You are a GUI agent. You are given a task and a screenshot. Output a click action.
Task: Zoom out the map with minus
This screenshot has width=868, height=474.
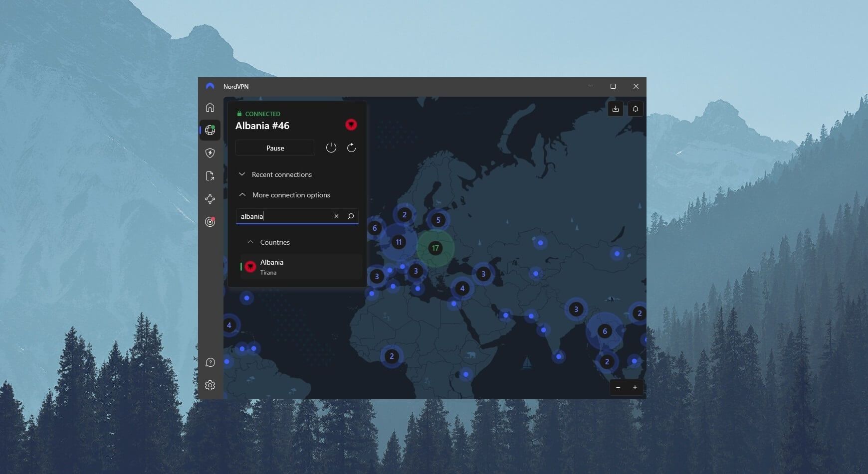(618, 387)
